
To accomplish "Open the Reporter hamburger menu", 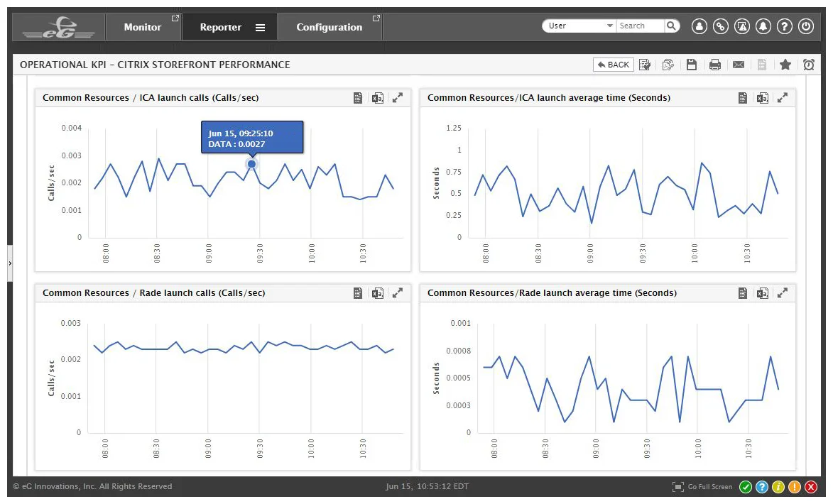I will 261,28.
